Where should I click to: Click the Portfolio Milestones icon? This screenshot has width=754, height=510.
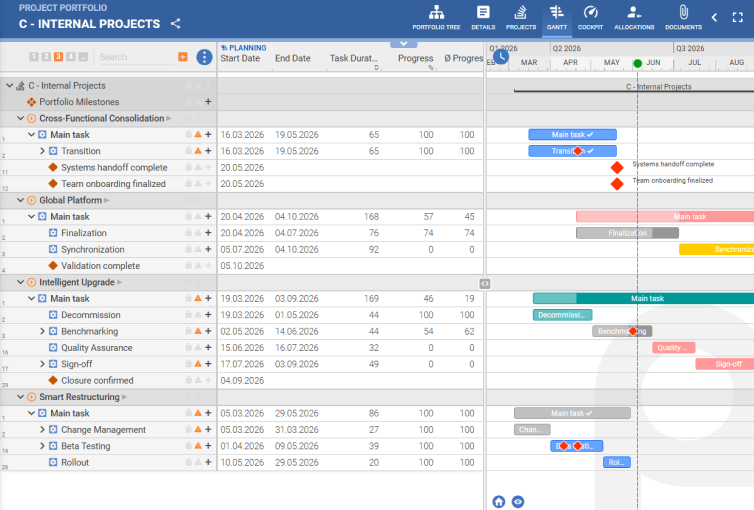(x=31, y=102)
